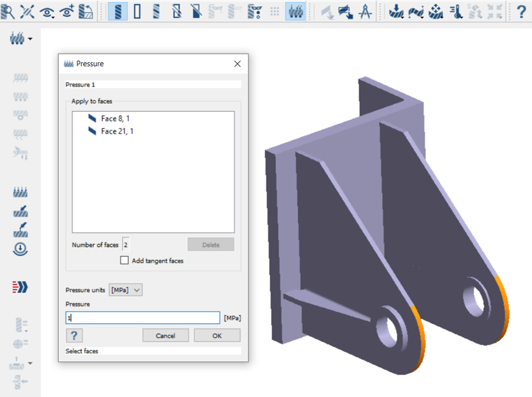532x397 pixels.
Task: Click the compass measure tool in toolbar
Action: pyautogui.click(x=365, y=11)
